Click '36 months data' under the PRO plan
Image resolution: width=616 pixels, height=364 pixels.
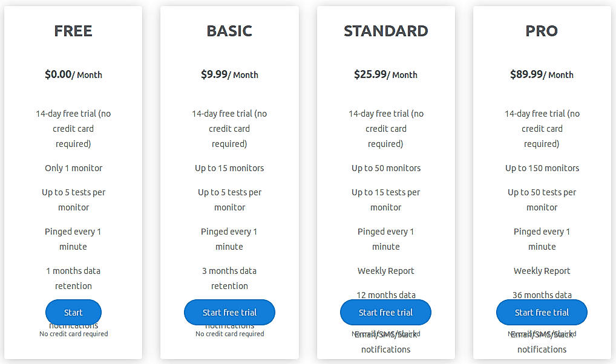coord(542,294)
